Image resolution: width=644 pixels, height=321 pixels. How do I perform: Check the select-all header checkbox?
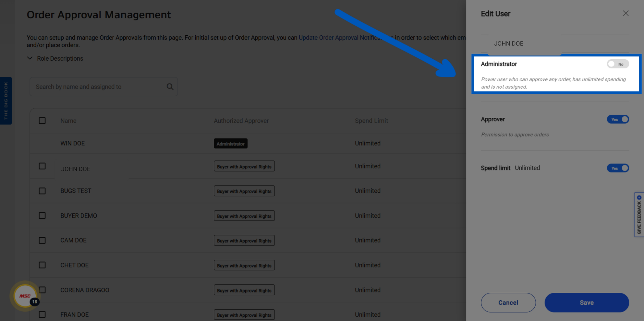(42, 121)
